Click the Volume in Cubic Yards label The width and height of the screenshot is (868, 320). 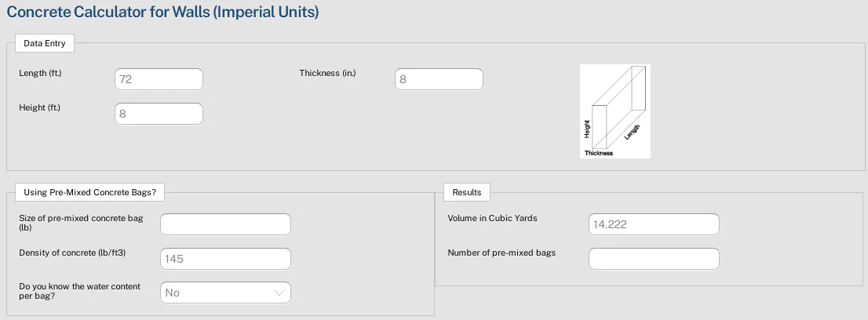[493, 218]
